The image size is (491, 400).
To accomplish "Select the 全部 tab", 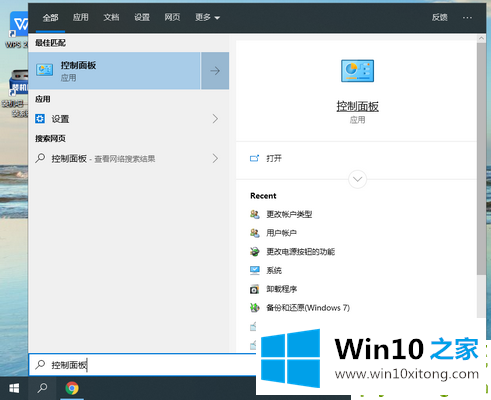I will [50, 17].
